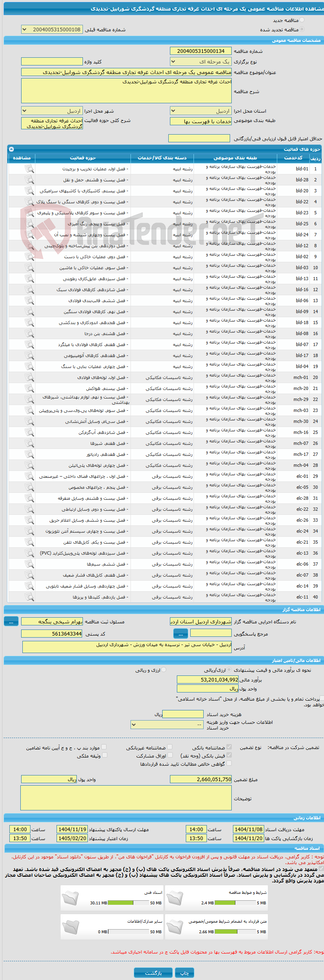Screen dimensions: 324x980
Task: Toggle the اوراق مشارکت checkbox
Action: pos(170,755)
